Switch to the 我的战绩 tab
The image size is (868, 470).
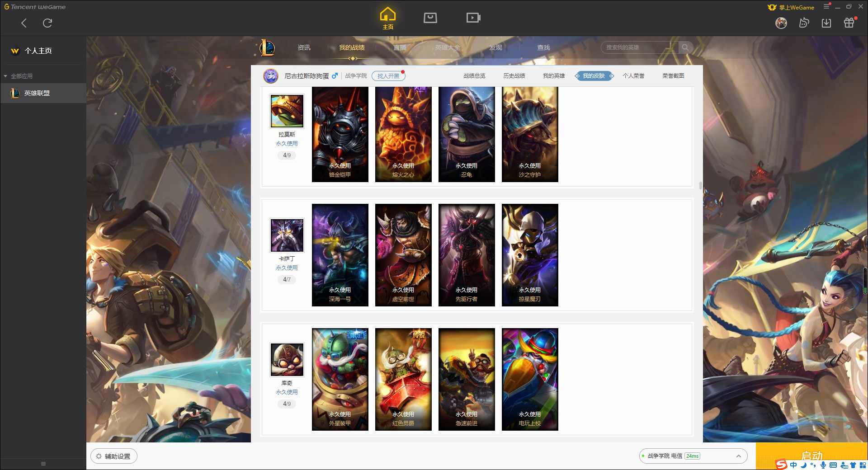(352, 47)
